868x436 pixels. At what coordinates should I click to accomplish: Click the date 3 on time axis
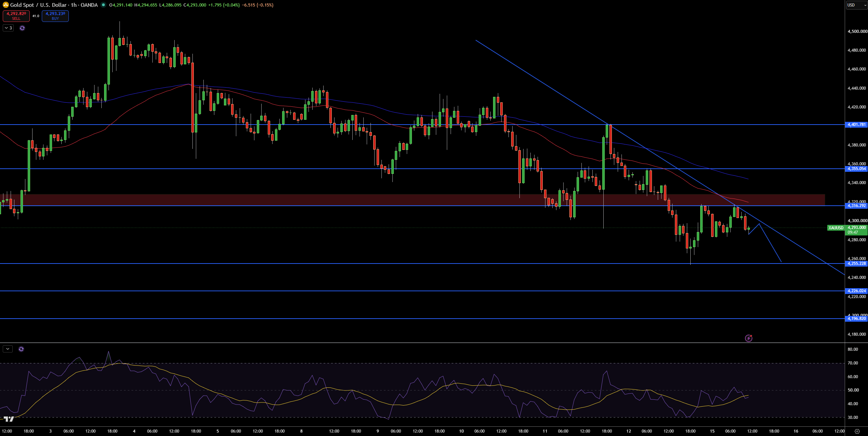click(50, 431)
